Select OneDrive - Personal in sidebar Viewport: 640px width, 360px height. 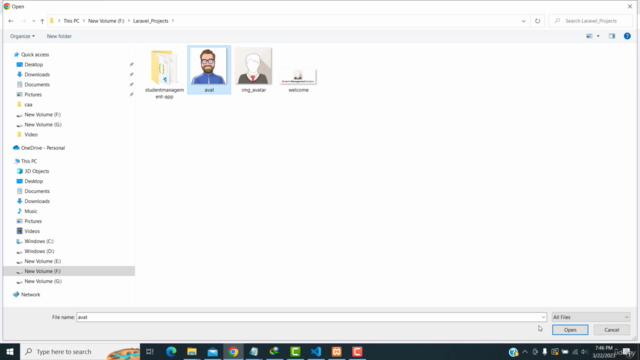tap(43, 148)
